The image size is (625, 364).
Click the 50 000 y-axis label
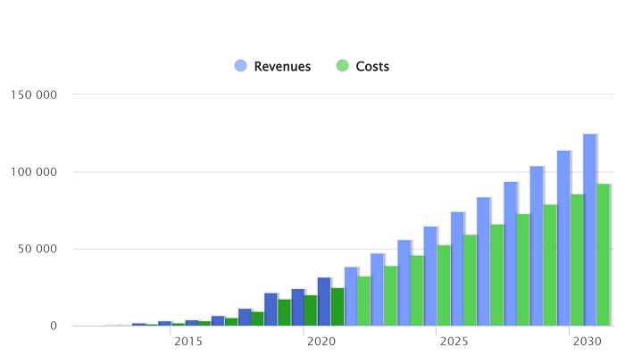(x=37, y=249)
